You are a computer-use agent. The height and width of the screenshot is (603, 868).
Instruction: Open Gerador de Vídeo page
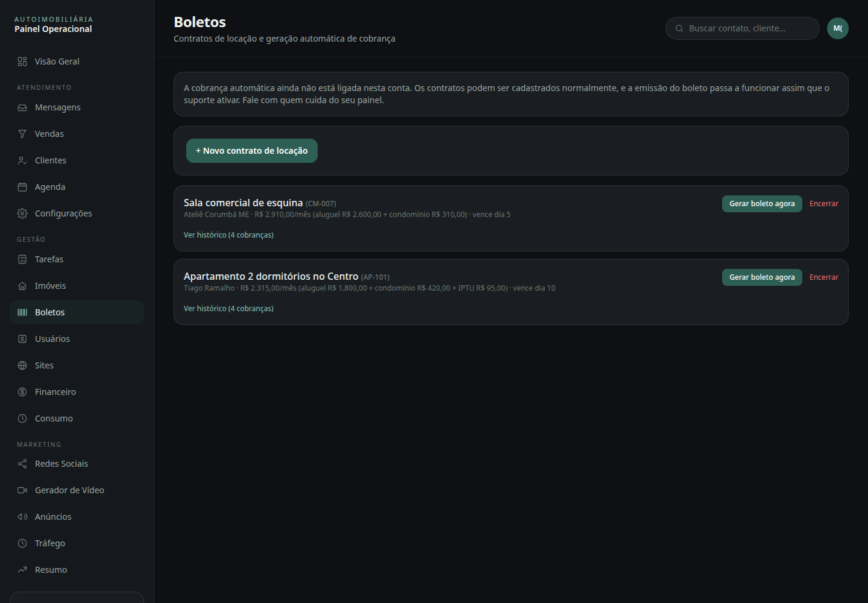tap(77, 490)
